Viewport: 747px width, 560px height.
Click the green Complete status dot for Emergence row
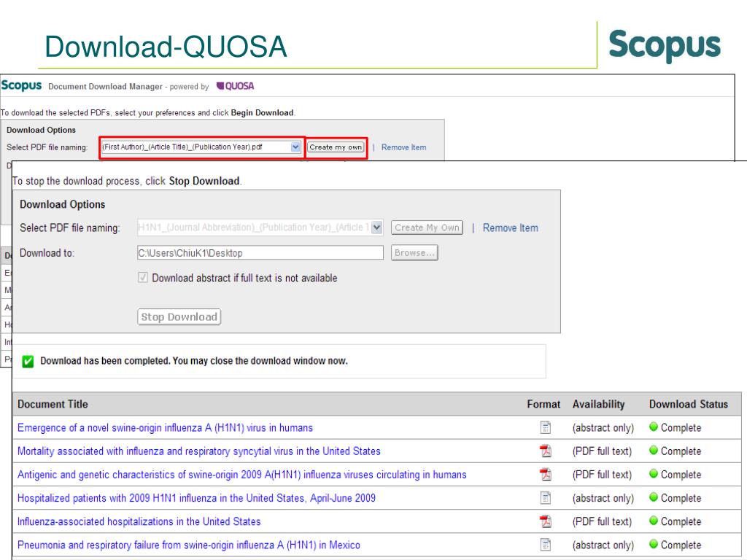point(654,427)
